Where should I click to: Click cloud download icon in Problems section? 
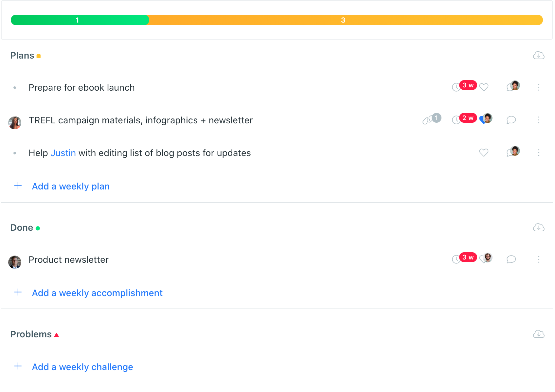pos(539,334)
